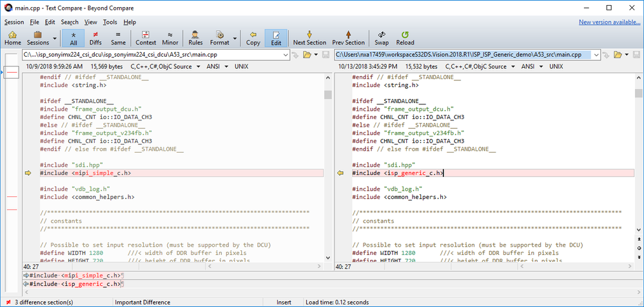The height and width of the screenshot is (307, 644).
Task: Toggle the Diffs display filter
Action: (x=95, y=38)
